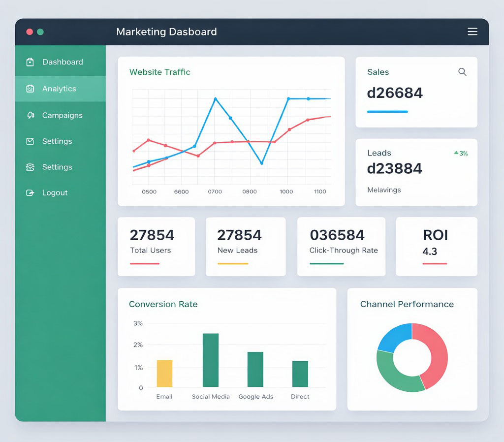The height and width of the screenshot is (442, 504).
Task: Open the hamburger menu in the top bar
Action: pos(472,32)
